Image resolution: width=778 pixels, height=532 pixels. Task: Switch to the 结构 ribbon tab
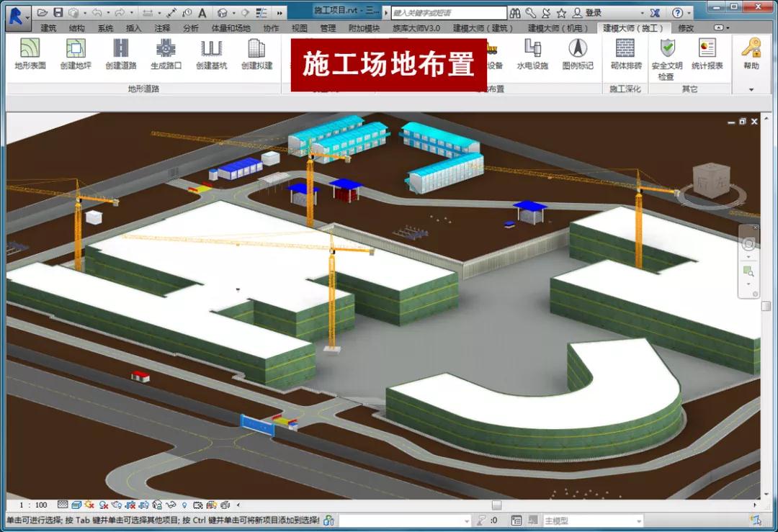click(x=76, y=28)
